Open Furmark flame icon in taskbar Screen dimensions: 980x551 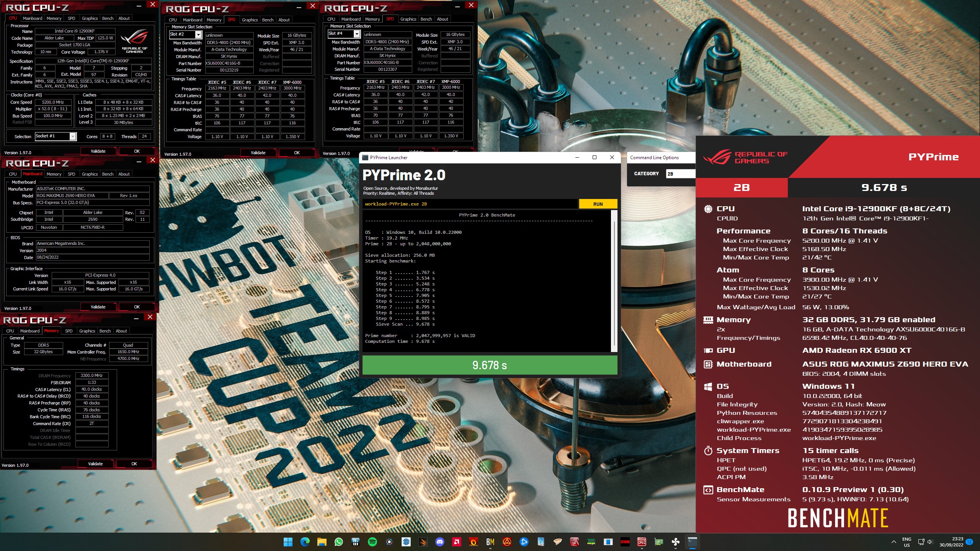473,542
